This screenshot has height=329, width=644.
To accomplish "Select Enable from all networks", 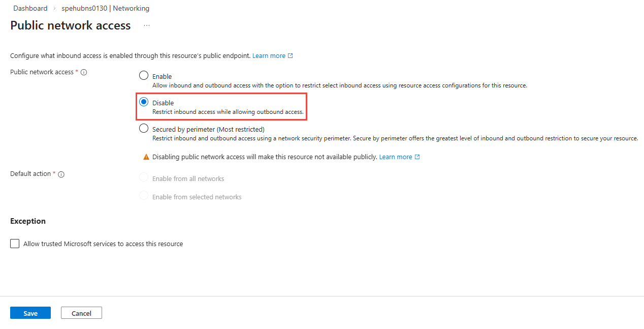I will pyautogui.click(x=144, y=178).
